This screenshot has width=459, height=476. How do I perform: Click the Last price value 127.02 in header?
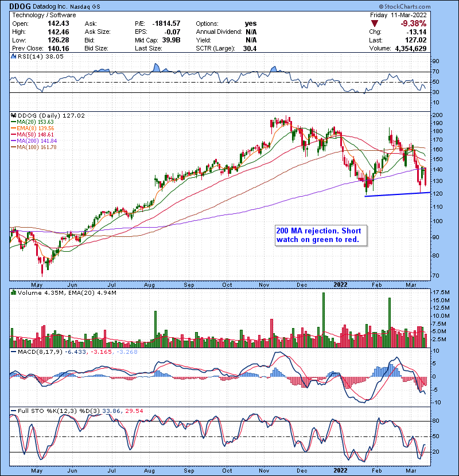[x=416, y=40]
